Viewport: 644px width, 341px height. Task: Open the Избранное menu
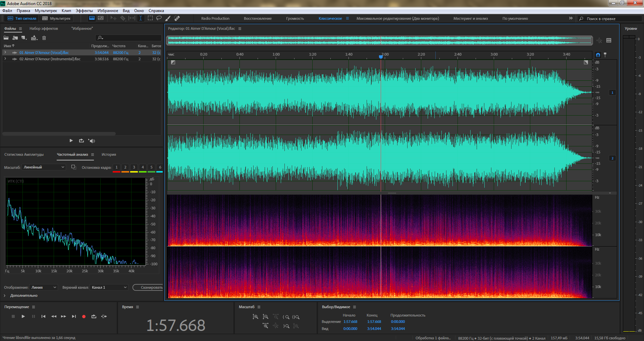coord(108,11)
